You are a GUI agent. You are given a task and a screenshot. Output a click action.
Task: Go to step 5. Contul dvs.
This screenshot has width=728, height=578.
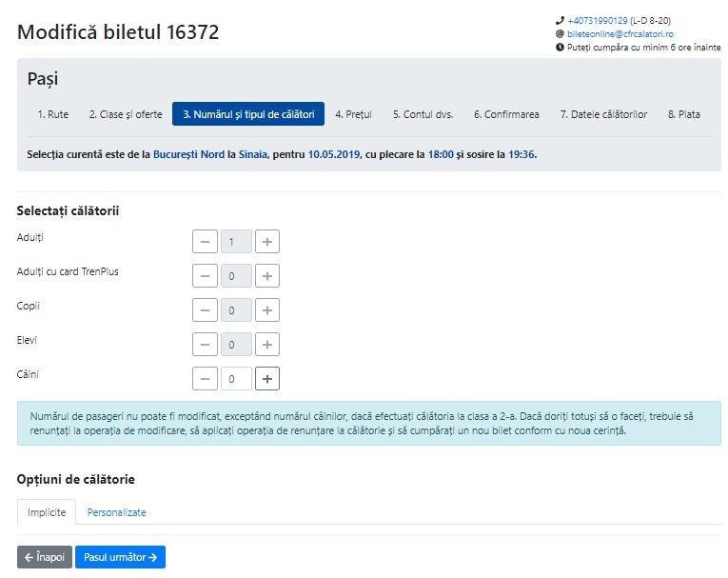tap(423, 114)
